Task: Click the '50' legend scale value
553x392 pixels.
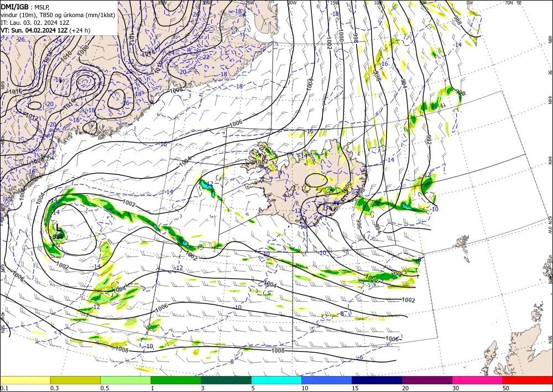Action: tap(506, 388)
